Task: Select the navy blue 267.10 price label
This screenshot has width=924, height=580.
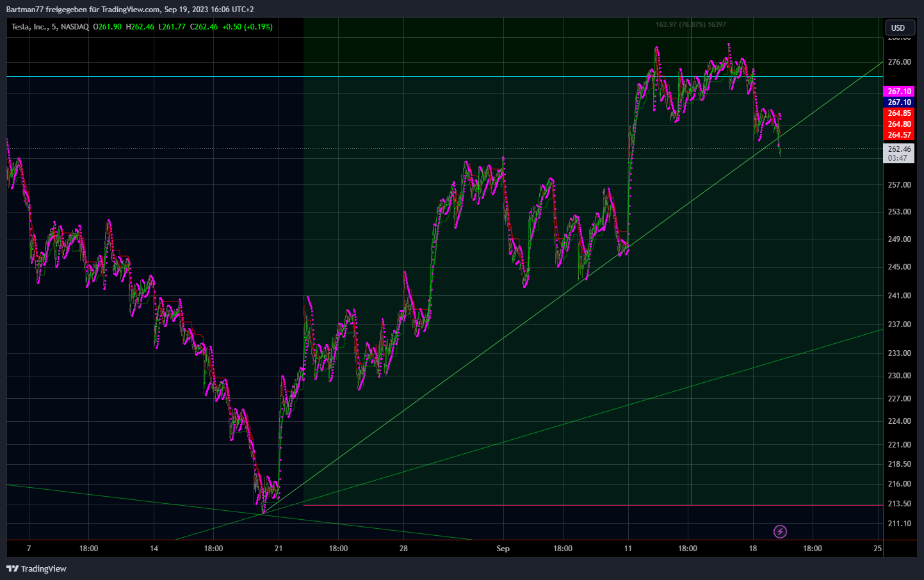Action: point(899,102)
